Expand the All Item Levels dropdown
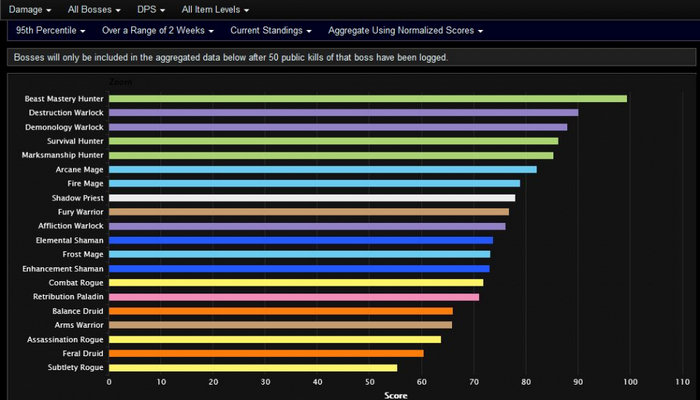 click(215, 9)
